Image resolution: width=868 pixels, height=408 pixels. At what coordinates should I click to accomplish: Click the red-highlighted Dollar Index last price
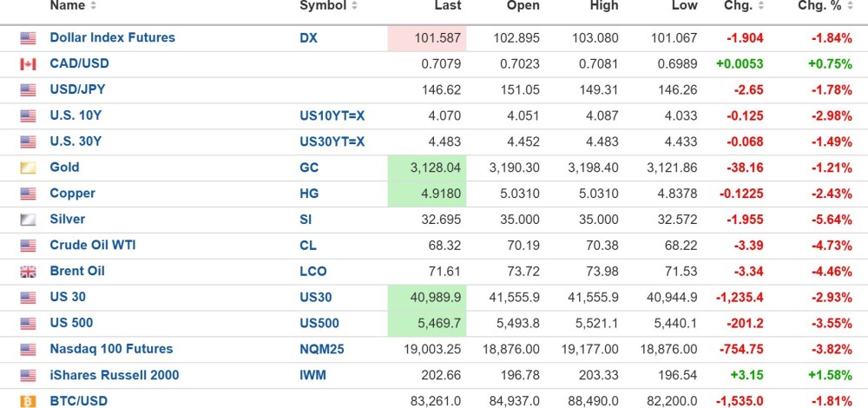(427, 38)
